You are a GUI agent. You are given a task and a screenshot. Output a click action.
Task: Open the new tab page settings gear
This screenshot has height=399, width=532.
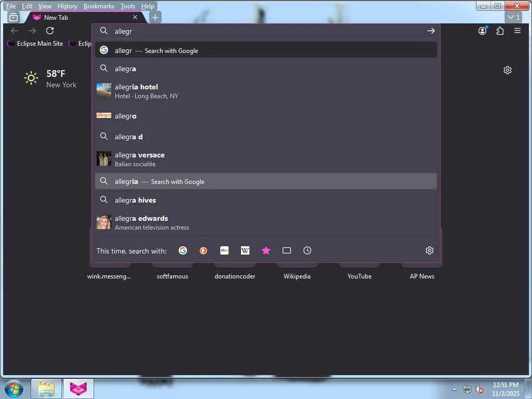point(508,70)
